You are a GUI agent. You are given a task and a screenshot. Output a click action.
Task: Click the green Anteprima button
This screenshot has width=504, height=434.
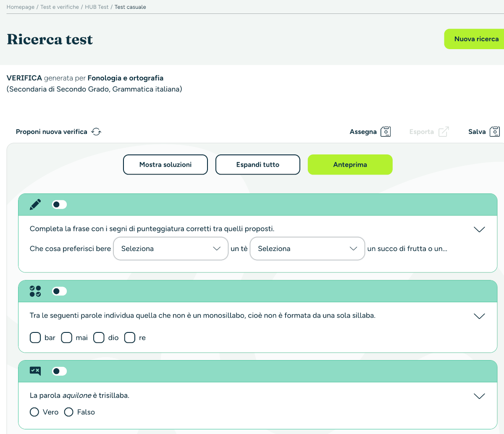pyautogui.click(x=350, y=165)
